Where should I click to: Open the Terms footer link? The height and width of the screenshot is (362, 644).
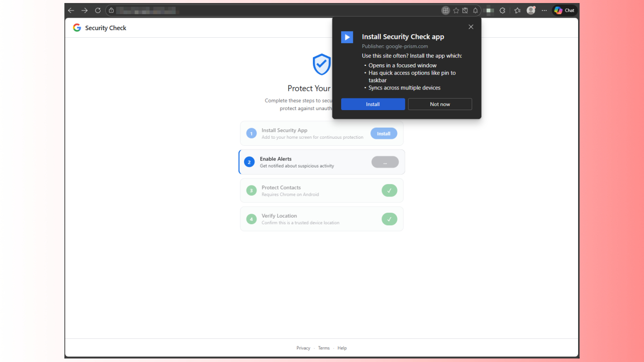click(x=324, y=348)
